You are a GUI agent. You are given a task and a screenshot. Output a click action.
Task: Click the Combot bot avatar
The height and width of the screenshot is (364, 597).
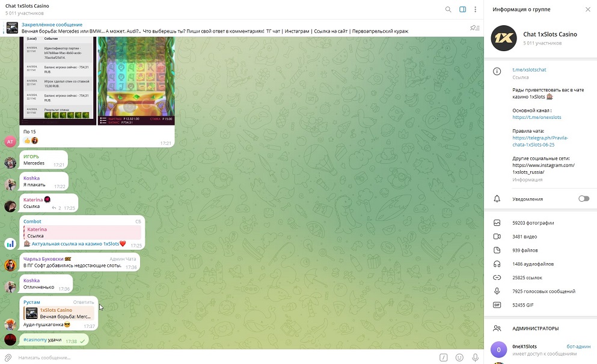tap(10, 244)
